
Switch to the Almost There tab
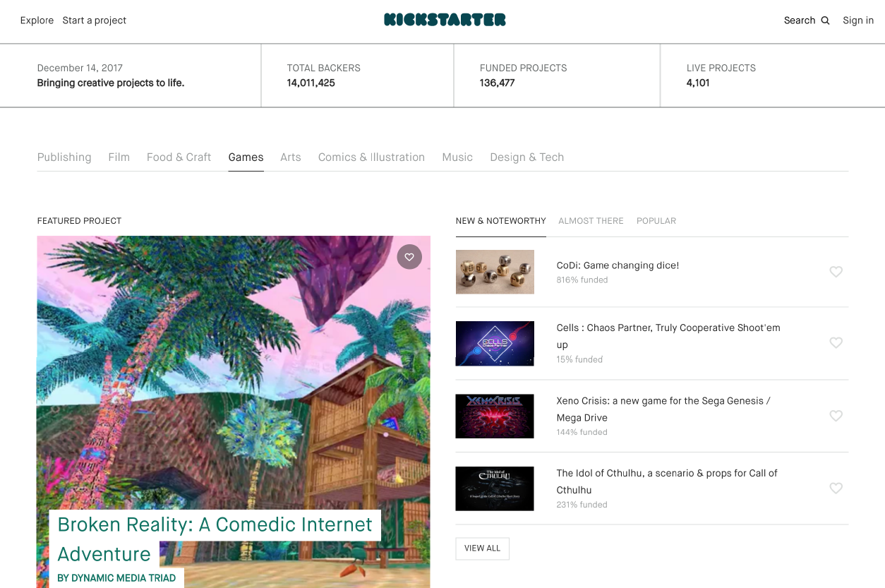591,221
